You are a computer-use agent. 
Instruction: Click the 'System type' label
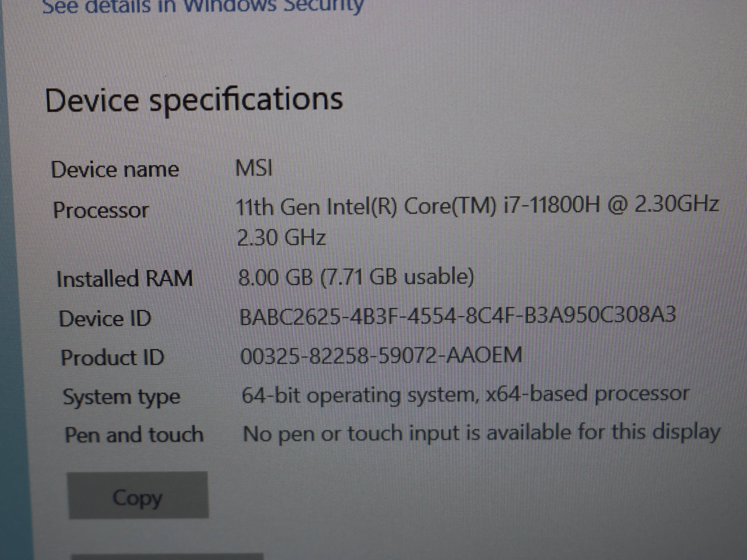[x=121, y=397]
